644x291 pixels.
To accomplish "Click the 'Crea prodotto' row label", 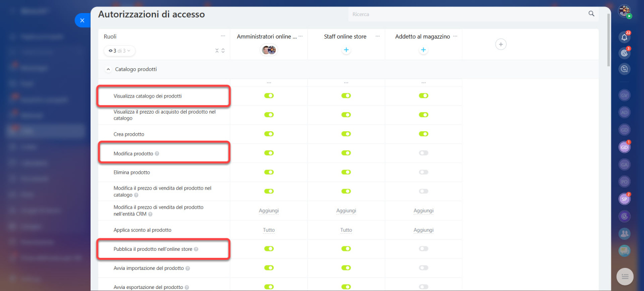I will coord(129,134).
